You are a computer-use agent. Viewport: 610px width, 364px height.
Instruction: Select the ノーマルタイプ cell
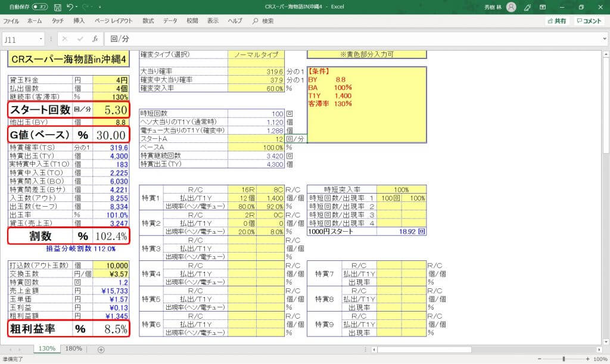(x=256, y=54)
